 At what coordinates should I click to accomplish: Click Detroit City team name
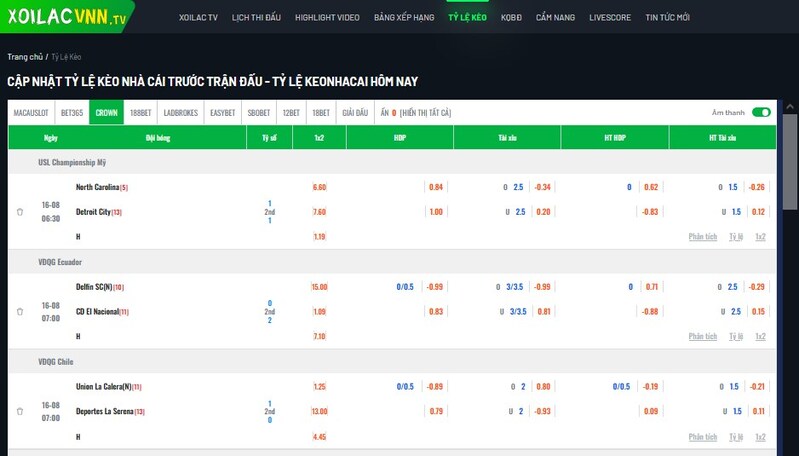pos(93,212)
